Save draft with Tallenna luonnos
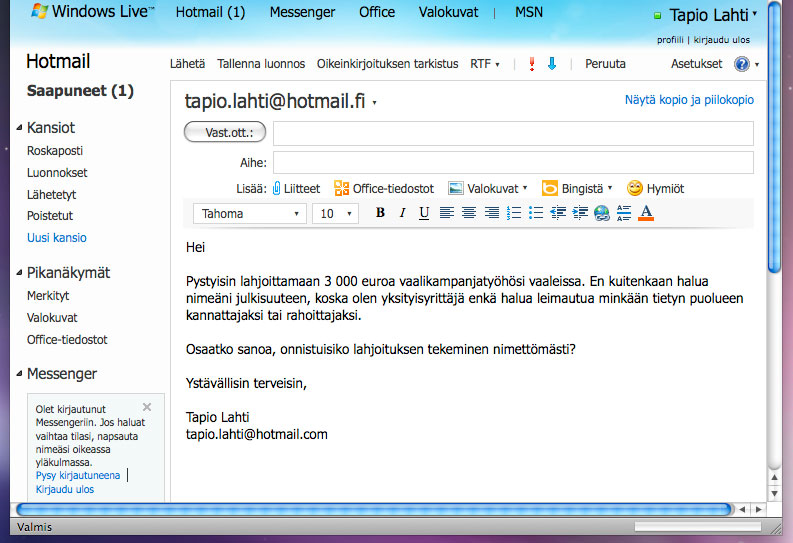The width and height of the screenshot is (793, 543). (261, 64)
